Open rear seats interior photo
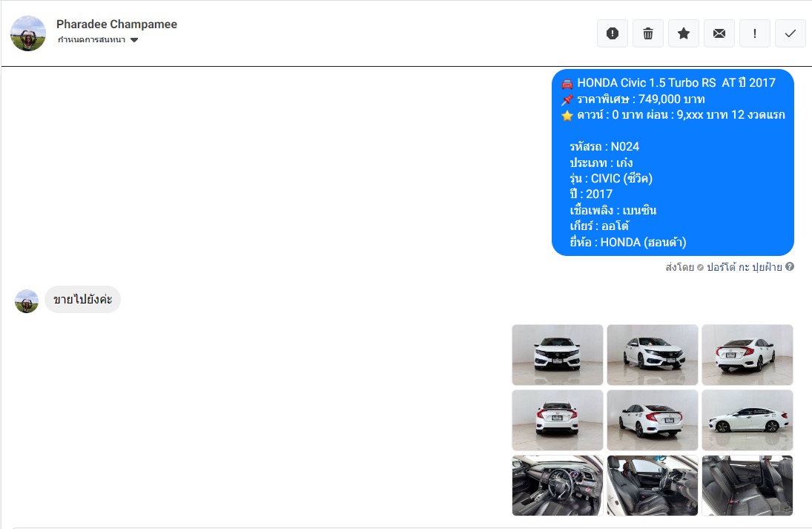Viewport: 812px width, 529px height. coord(747,485)
